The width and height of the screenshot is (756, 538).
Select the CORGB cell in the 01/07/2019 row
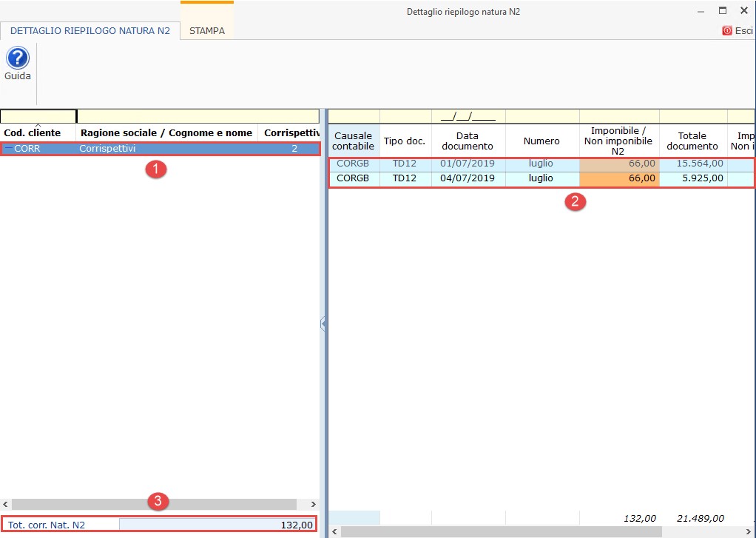(x=354, y=164)
